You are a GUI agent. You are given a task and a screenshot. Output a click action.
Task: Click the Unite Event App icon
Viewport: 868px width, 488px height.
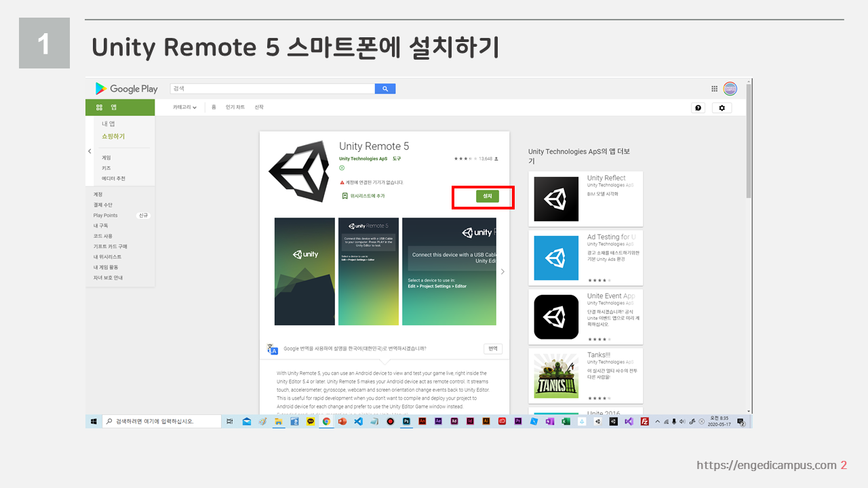click(x=556, y=317)
